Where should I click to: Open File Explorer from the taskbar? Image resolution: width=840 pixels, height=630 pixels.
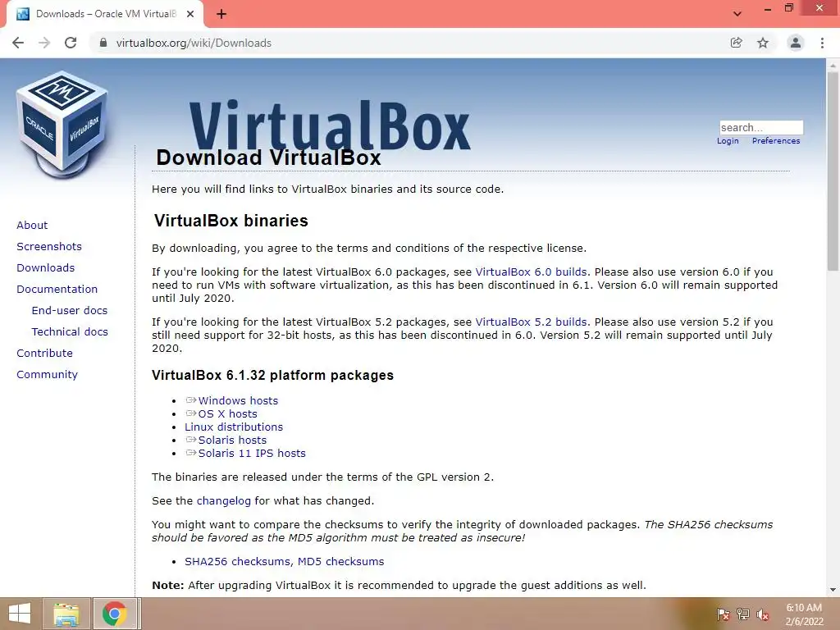click(x=66, y=614)
